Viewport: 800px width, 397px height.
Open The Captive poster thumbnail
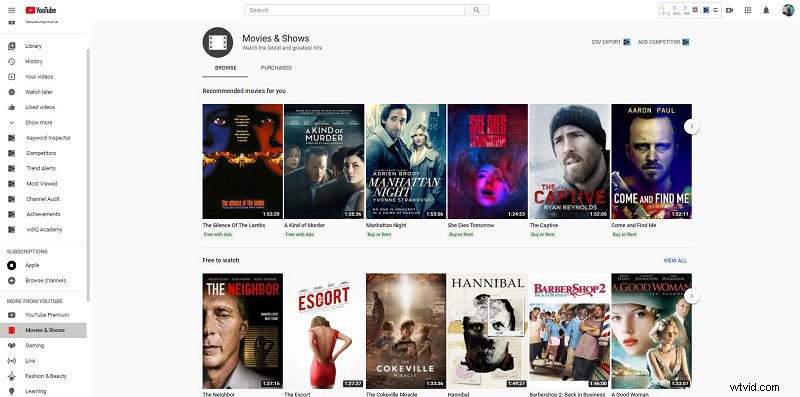[x=569, y=161]
